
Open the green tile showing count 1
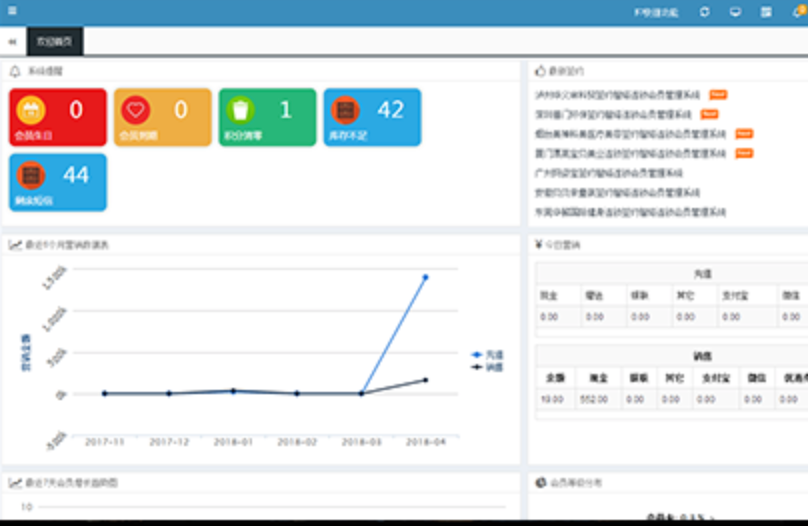(x=267, y=117)
